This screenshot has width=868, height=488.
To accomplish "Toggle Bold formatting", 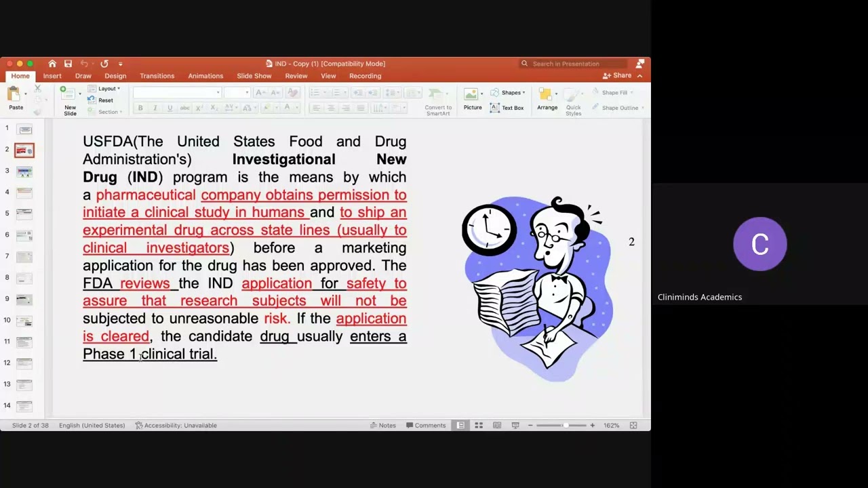I will pos(140,108).
